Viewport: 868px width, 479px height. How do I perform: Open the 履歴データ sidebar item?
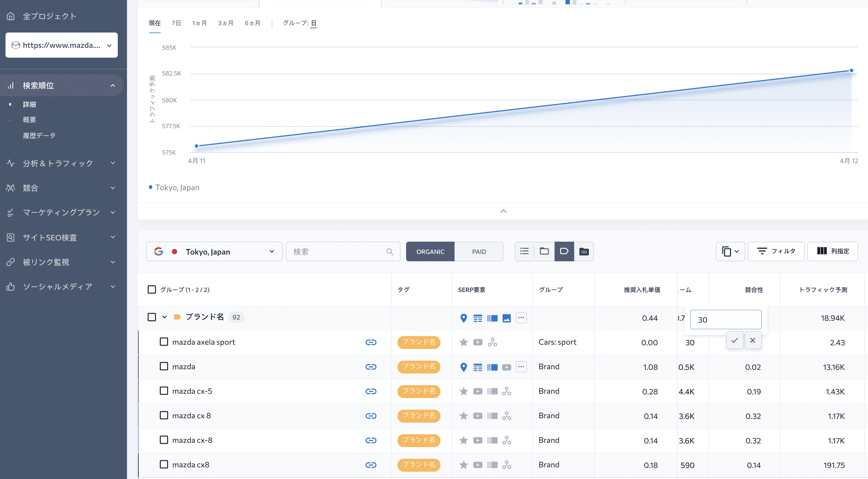point(39,136)
